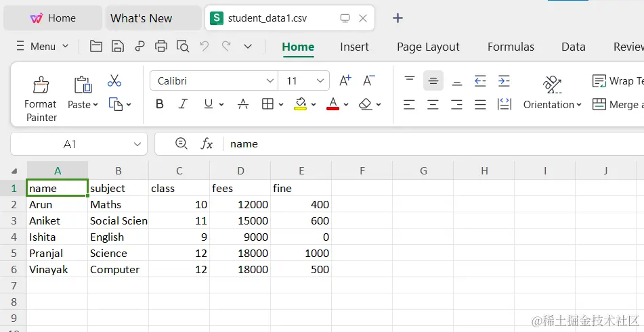Center text horizontally
The height and width of the screenshot is (332, 644).
(x=433, y=105)
